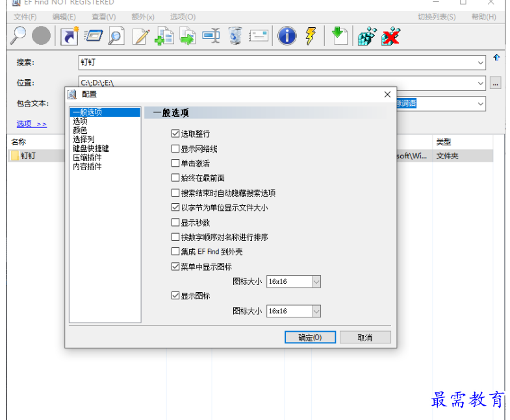Click the cubes with red X icon
This screenshot has height=420, width=510.
tap(390, 35)
